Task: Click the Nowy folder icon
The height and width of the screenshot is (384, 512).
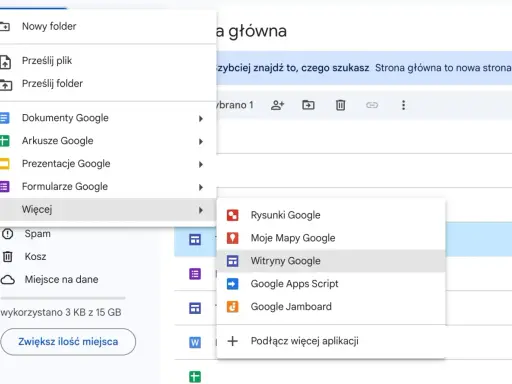Action: [x=5, y=26]
